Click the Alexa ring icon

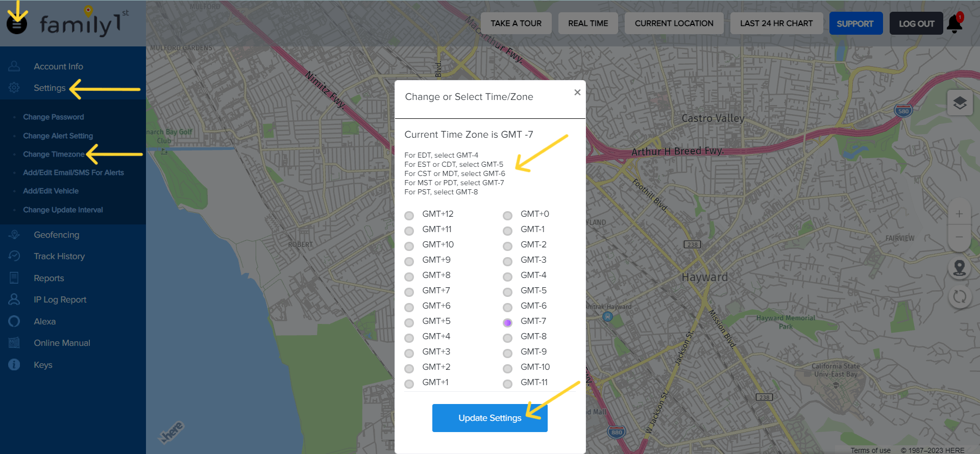click(14, 321)
